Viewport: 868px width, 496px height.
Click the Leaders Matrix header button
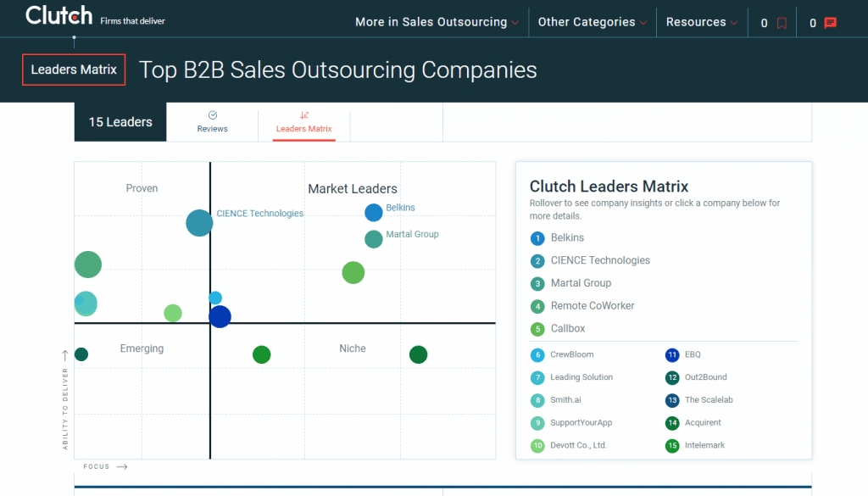click(x=74, y=70)
